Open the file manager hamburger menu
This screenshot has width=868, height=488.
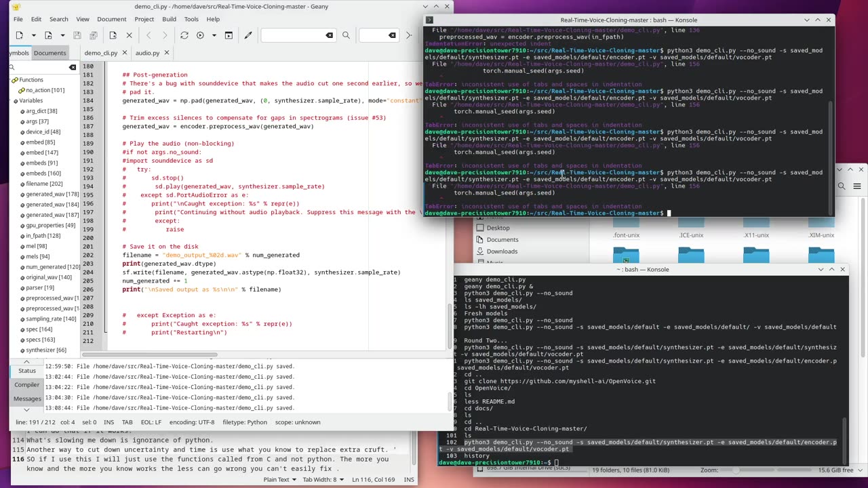[x=856, y=186]
